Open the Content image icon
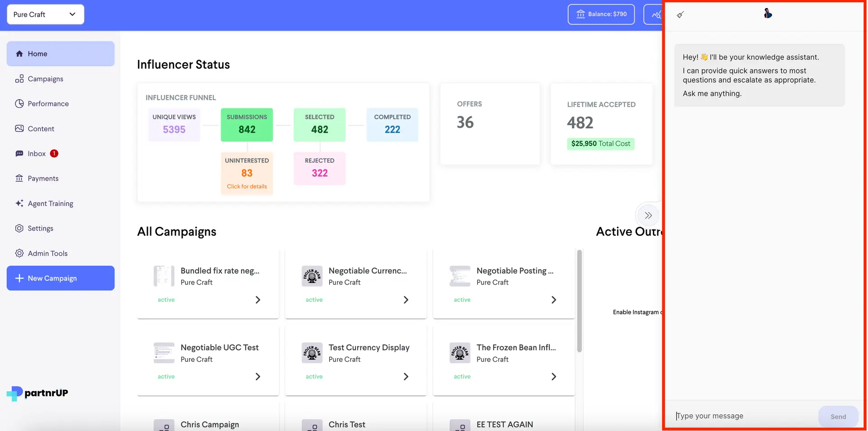Image resolution: width=868 pixels, height=431 pixels. pos(19,128)
